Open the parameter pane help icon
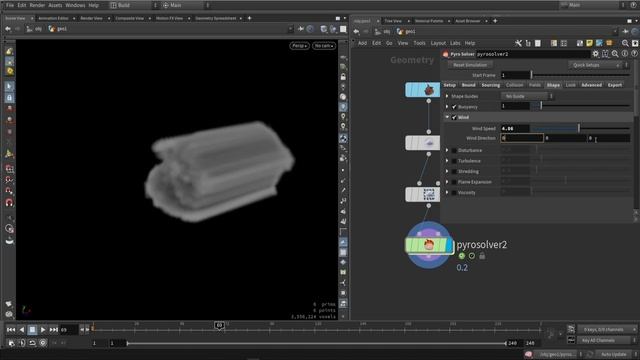Image resolution: width=640 pixels, height=360 pixels. pos(635,54)
